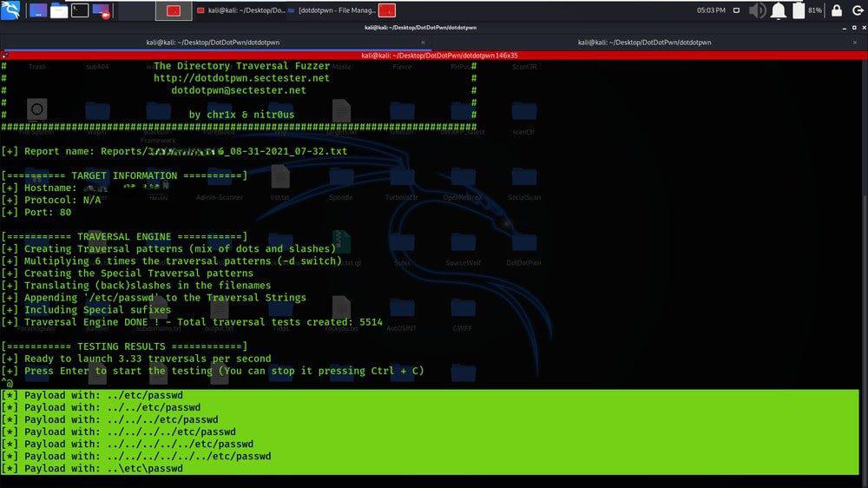
Task: Select the highlighted red taskbar window button
Action: 174,10
